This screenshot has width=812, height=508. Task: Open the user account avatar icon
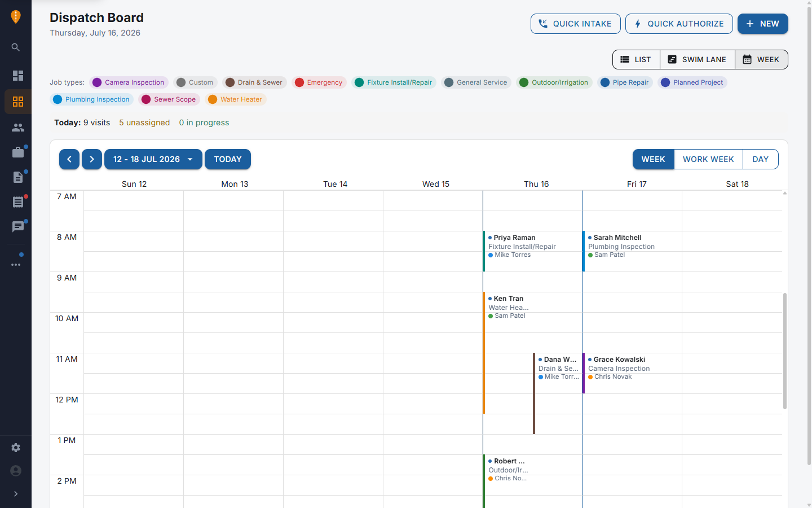(x=16, y=471)
